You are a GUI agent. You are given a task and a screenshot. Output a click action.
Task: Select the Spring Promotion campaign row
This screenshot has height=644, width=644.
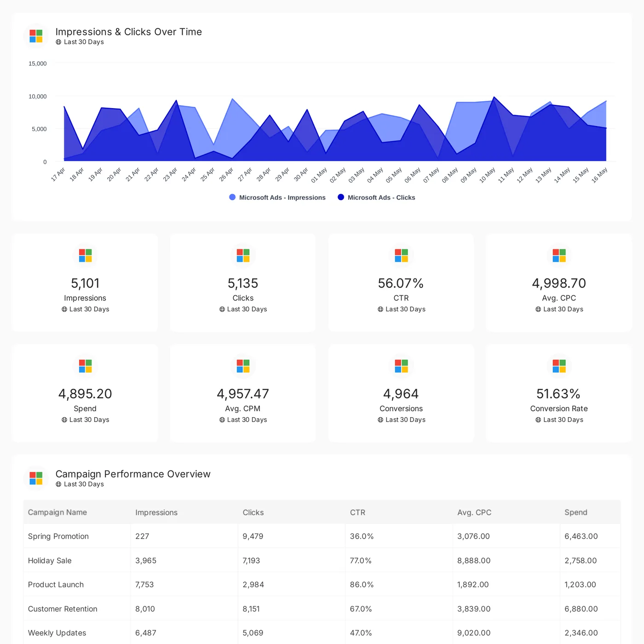point(322,536)
